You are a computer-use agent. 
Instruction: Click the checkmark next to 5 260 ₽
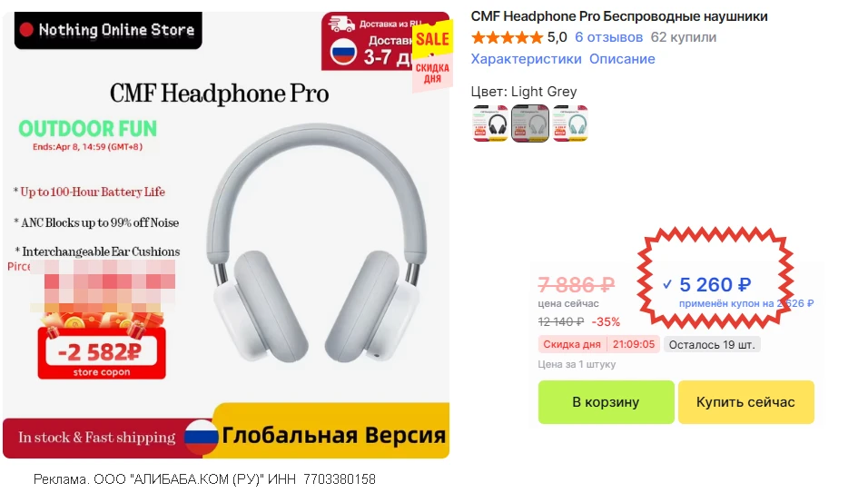pyautogui.click(x=667, y=284)
